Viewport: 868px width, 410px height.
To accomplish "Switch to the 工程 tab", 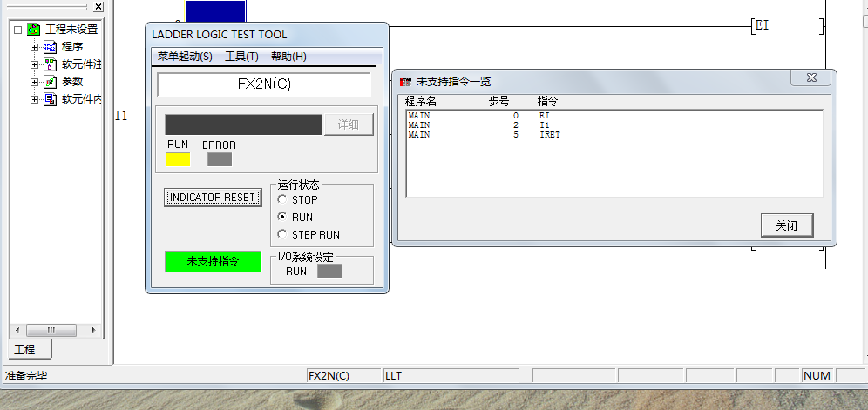I will (25, 349).
